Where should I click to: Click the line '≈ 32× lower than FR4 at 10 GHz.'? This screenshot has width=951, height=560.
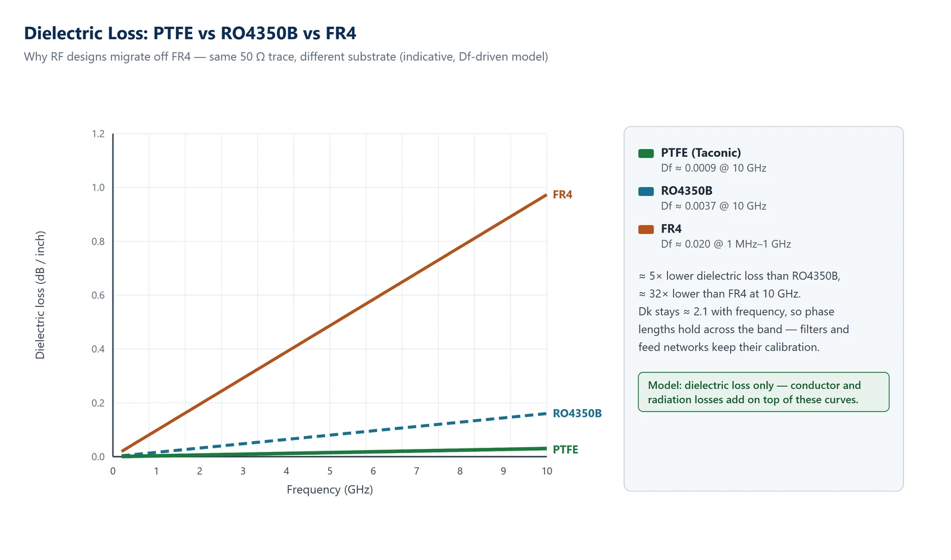pyautogui.click(x=720, y=294)
